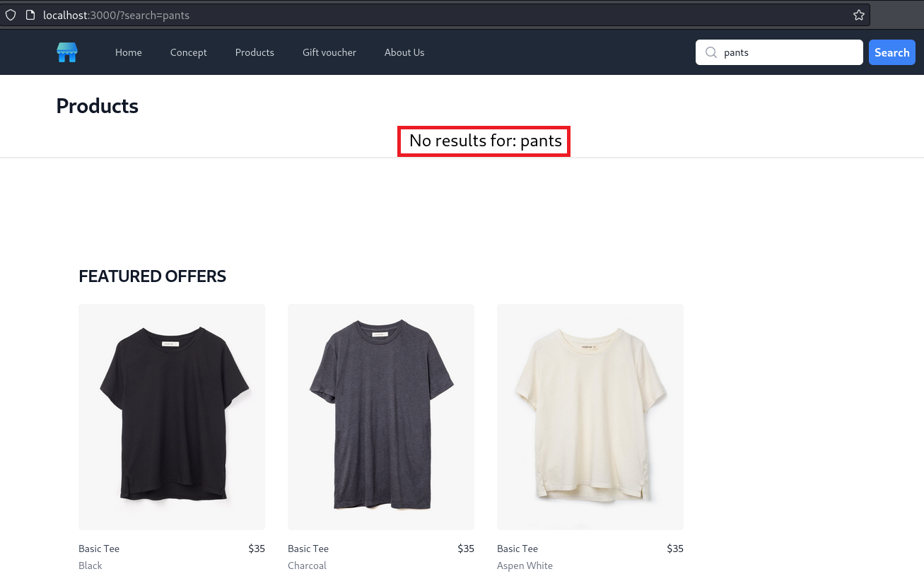Open the black Basic Tee image
Viewport: 924px width, 586px height.
pyautogui.click(x=172, y=417)
